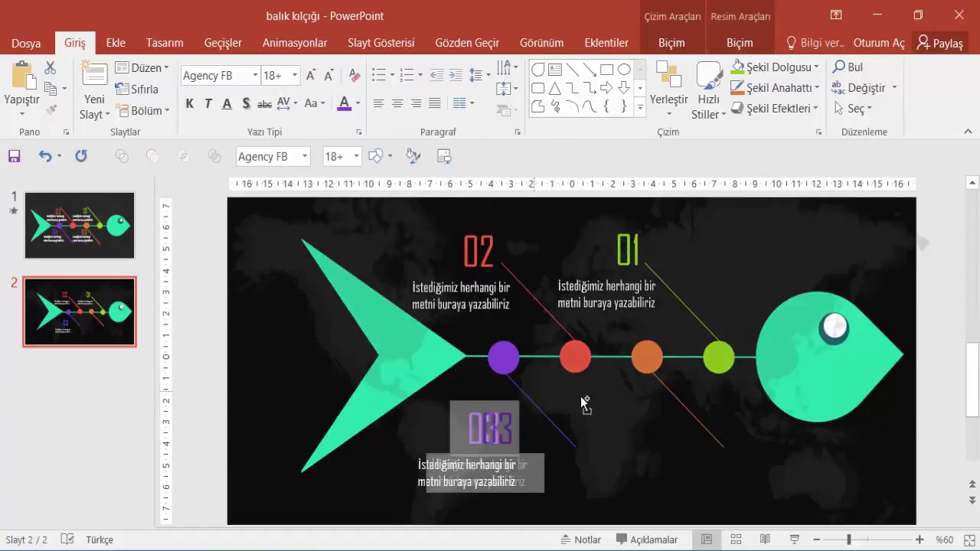The height and width of the screenshot is (551, 980).
Task: Click the Sıfırla reset button
Action: click(x=137, y=89)
